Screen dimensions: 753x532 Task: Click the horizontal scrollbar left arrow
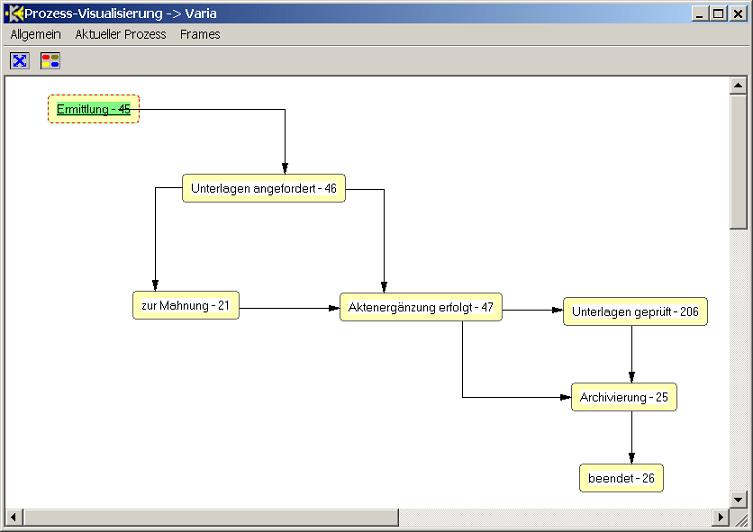tap(13, 517)
